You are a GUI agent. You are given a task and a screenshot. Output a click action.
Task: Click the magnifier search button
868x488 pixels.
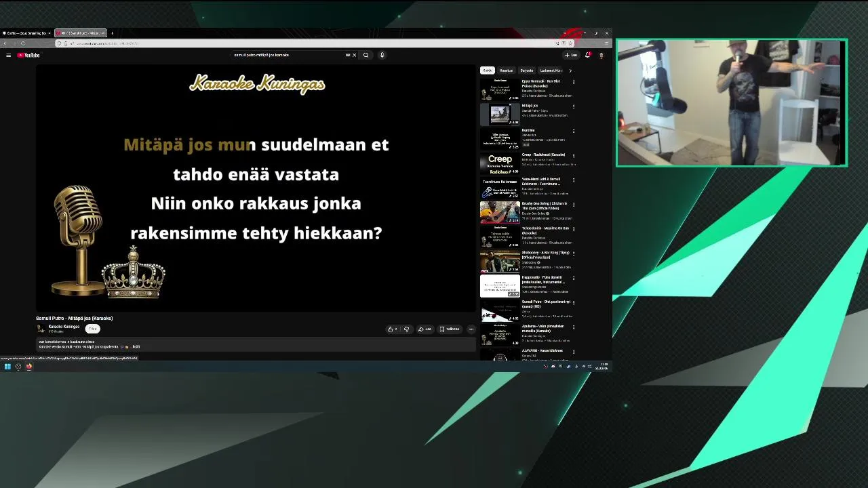point(366,55)
